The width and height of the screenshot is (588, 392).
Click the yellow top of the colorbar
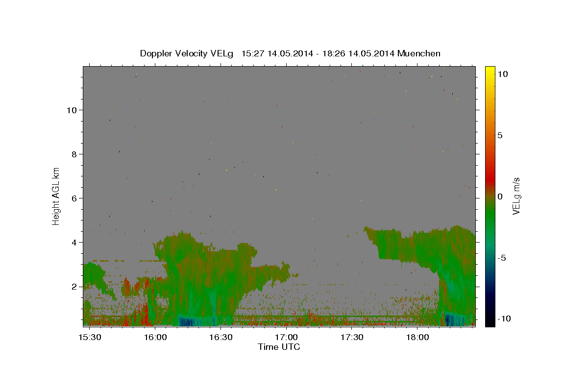tap(490, 71)
